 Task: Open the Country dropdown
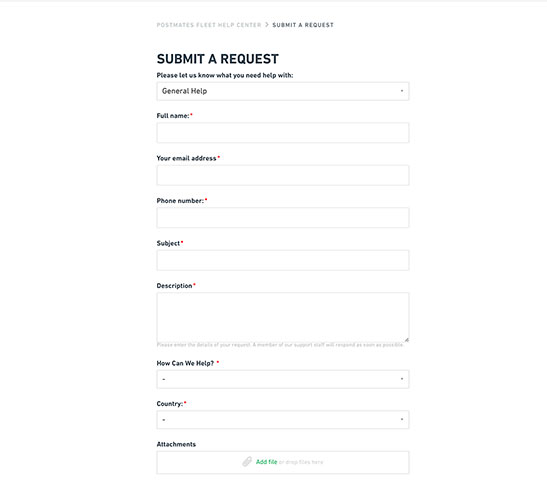[283, 420]
